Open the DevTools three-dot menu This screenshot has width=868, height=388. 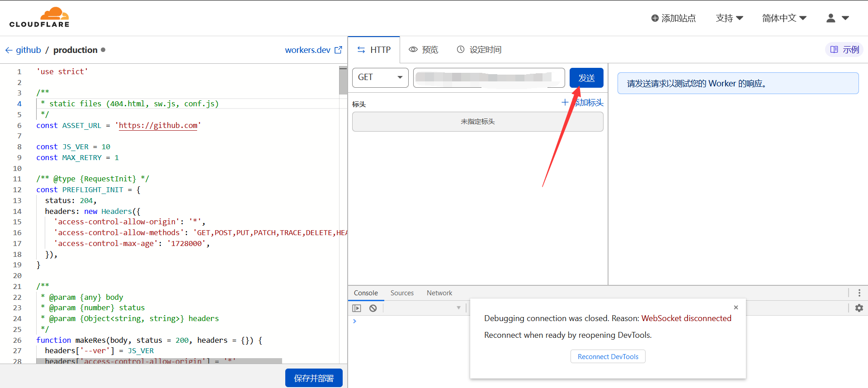click(859, 293)
